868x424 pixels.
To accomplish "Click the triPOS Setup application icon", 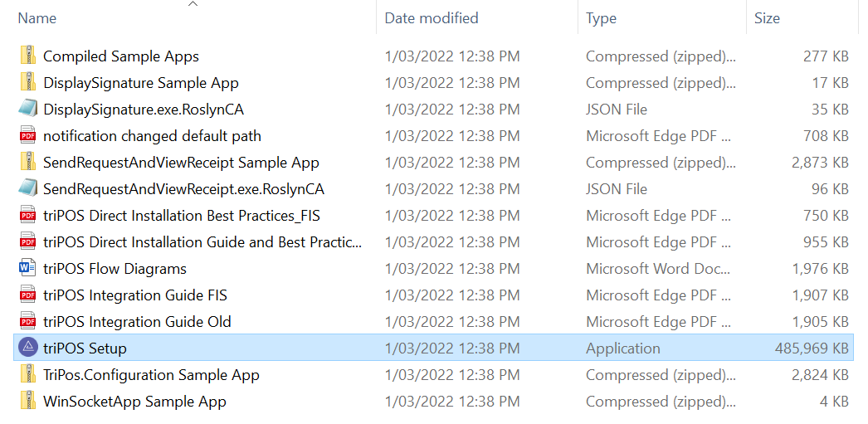I will (x=27, y=348).
